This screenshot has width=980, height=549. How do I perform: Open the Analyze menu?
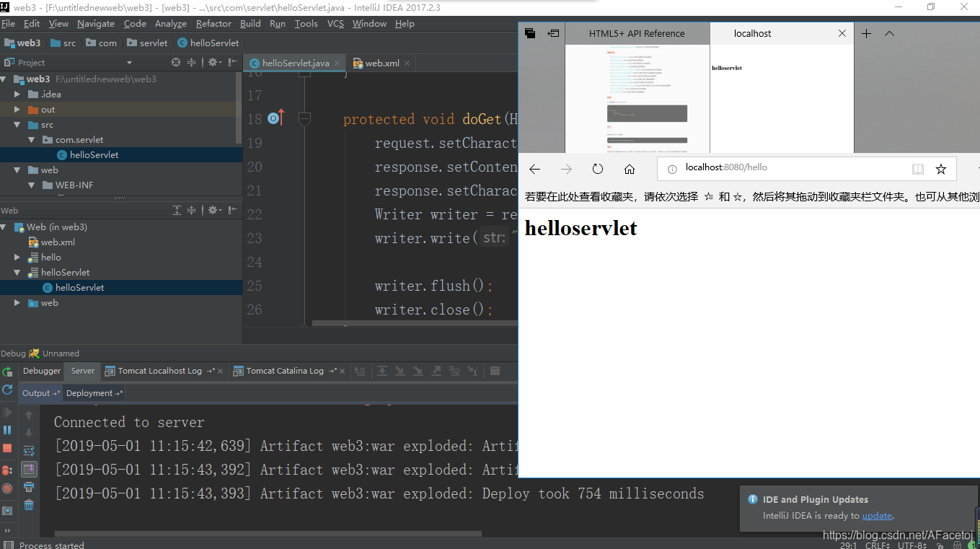click(171, 24)
